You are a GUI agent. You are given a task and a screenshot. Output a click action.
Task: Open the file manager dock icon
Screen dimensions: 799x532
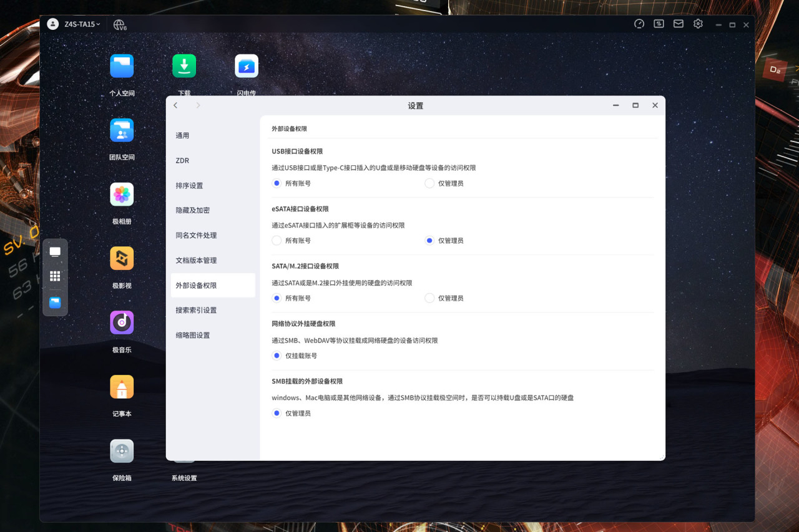(55, 302)
